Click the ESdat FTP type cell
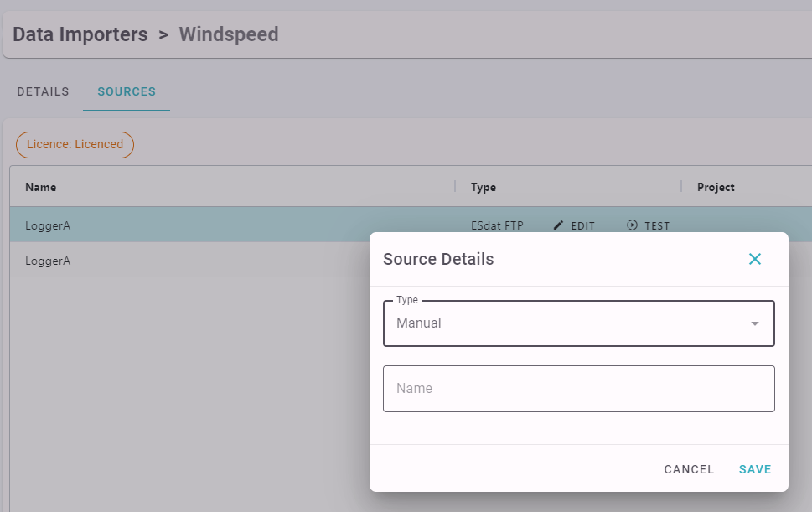Viewport: 812px width, 512px height. pyautogui.click(x=497, y=225)
